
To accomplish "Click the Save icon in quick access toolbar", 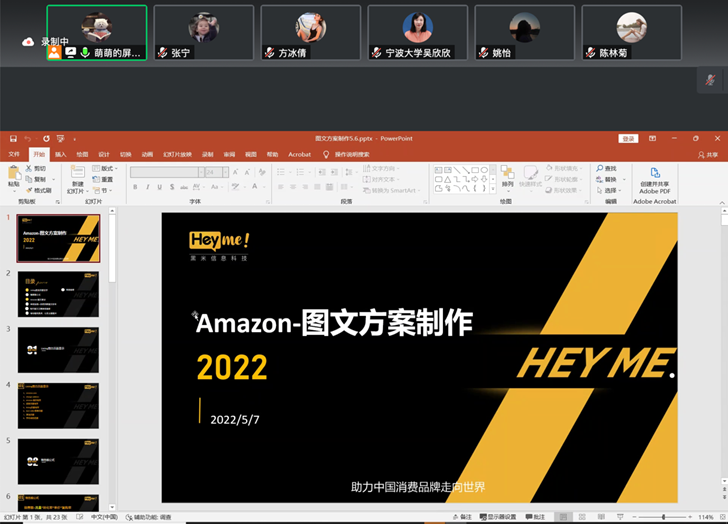I will click(12, 139).
